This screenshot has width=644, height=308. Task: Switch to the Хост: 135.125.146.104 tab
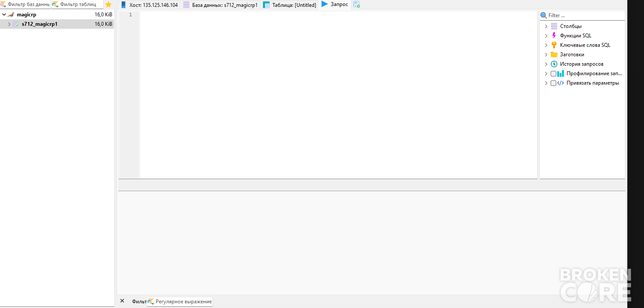[149, 5]
